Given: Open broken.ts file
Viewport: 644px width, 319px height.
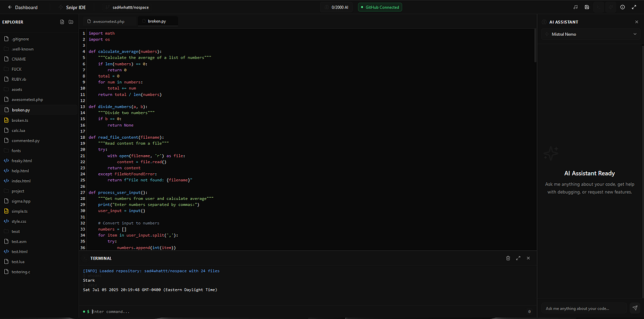Looking at the screenshot, I should coord(39,120).
